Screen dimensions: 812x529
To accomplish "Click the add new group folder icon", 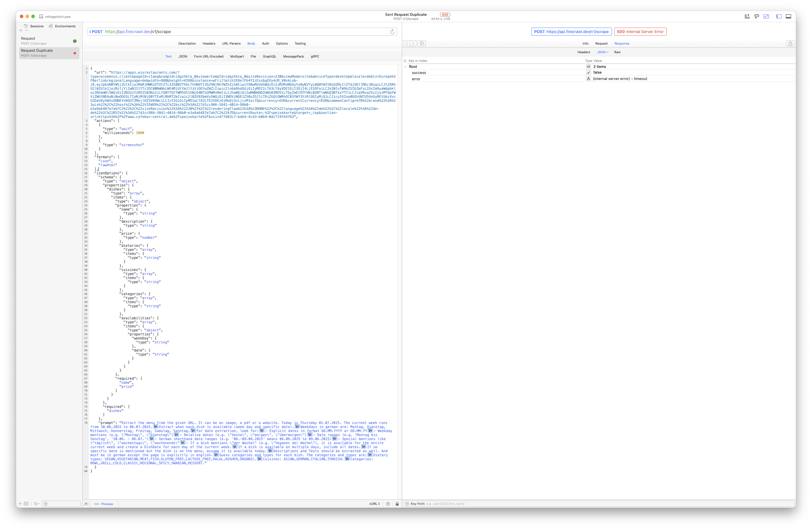I will pyautogui.click(x=26, y=504).
